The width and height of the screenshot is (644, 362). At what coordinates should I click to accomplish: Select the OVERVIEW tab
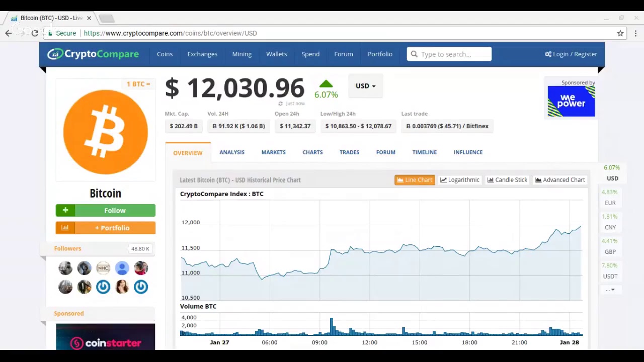tap(188, 153)
